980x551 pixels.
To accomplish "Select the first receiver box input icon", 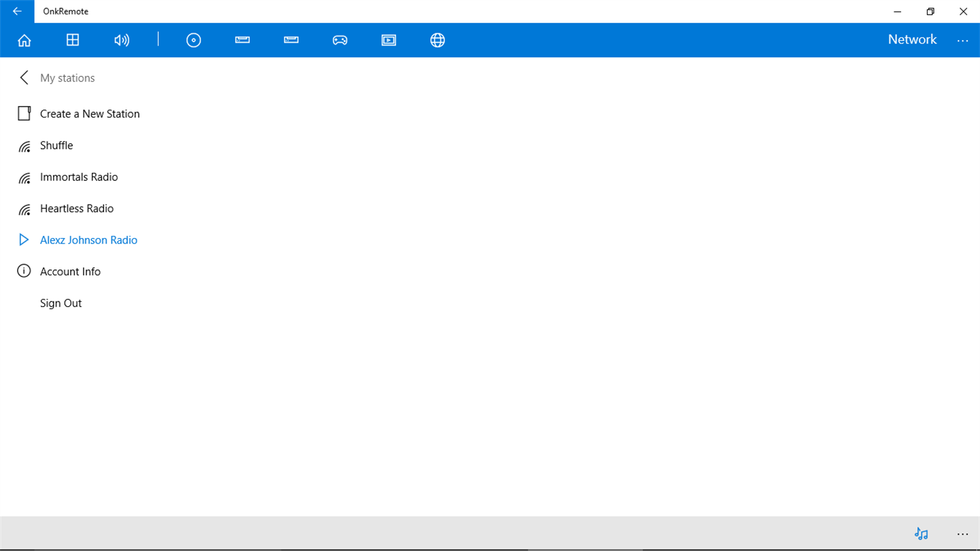I will pyautogui.click(x=242, y=40).
